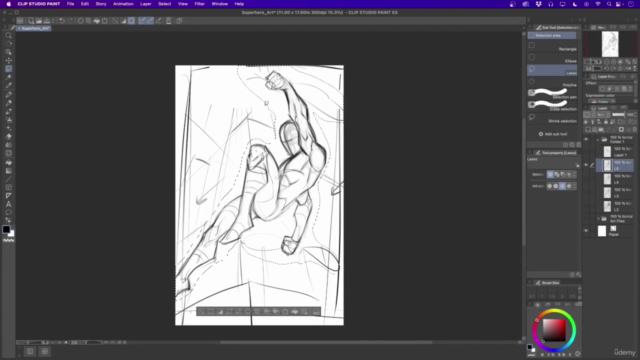The height and width of the screenshot is (360, 640).
Task: Click the delete layer trash icon
Action: point(635,129)
